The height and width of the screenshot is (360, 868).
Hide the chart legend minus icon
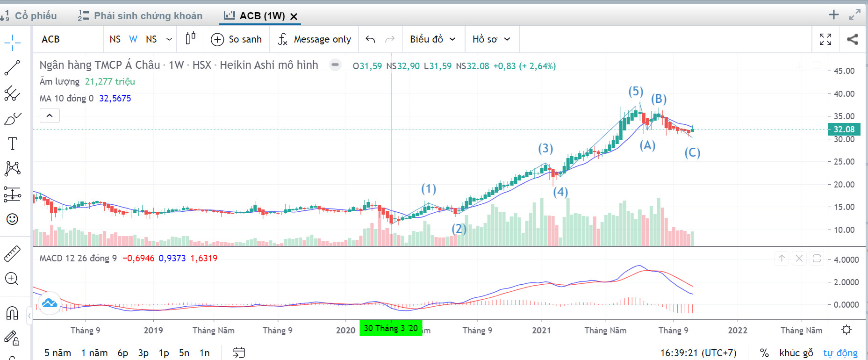coord(335,65)
